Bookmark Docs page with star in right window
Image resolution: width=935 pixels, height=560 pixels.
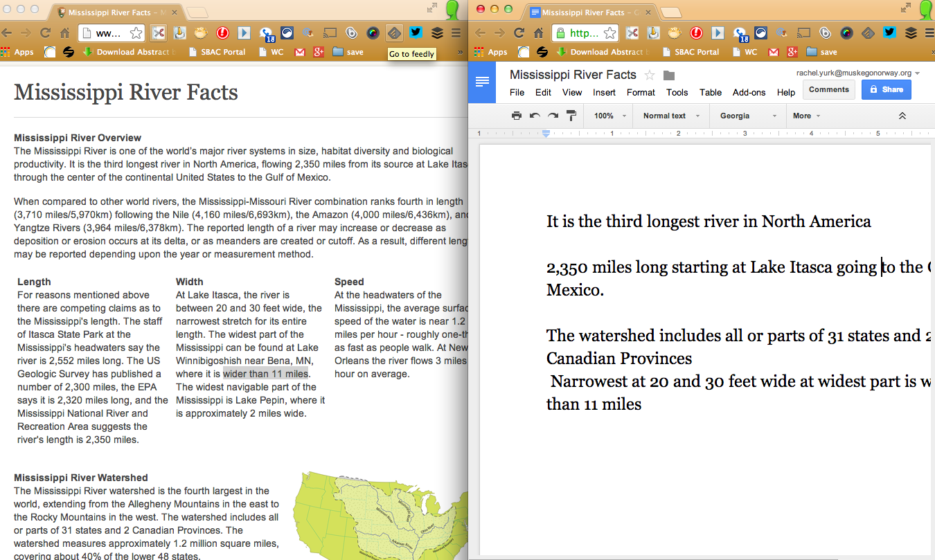pyautogui.click(x=609, y=33)
